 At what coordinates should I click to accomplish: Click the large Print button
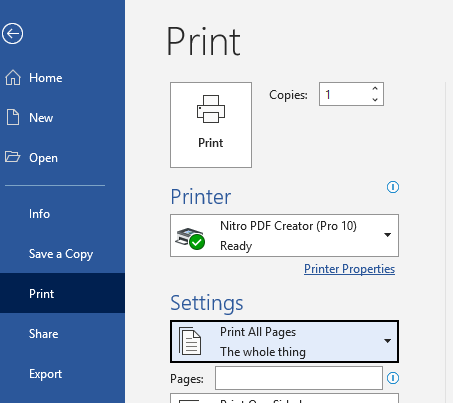tap(211, 125)
